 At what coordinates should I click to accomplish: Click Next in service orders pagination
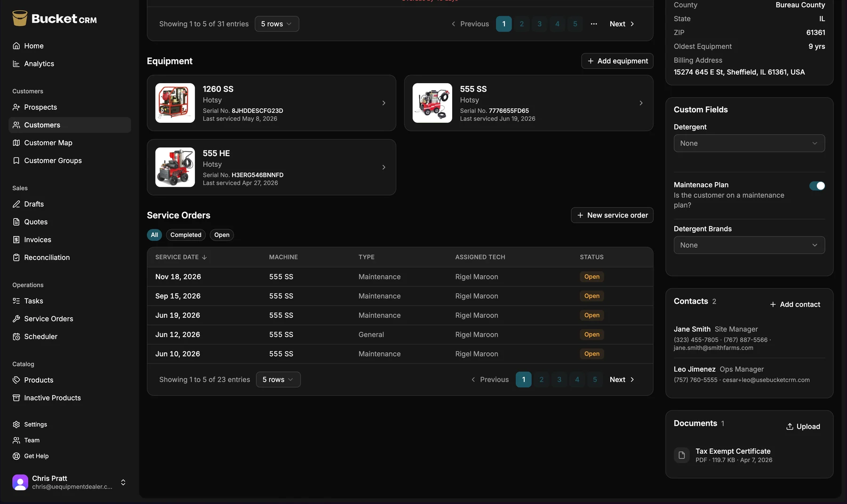coord(622,379)
